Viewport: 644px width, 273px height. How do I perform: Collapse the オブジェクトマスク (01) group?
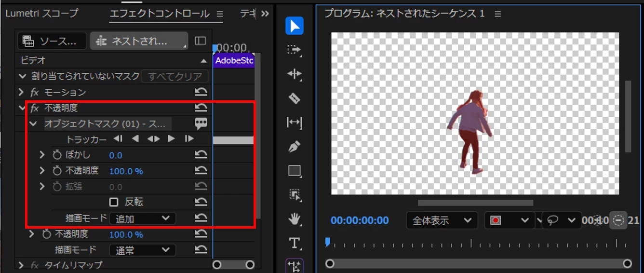[x=33, y=124]
